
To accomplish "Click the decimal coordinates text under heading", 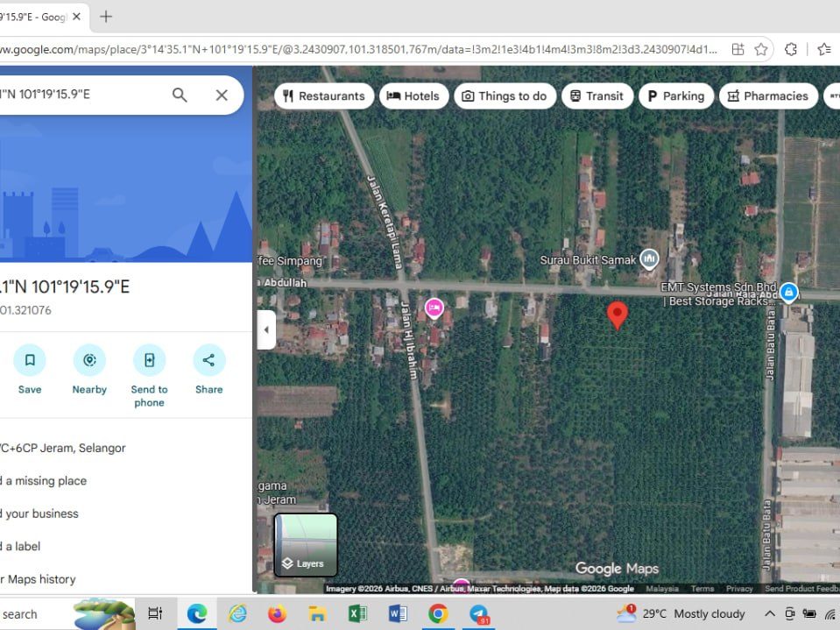I will pos(25,310).
